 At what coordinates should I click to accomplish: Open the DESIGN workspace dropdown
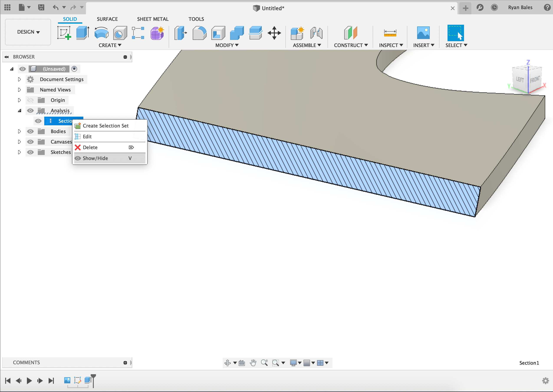28,32
